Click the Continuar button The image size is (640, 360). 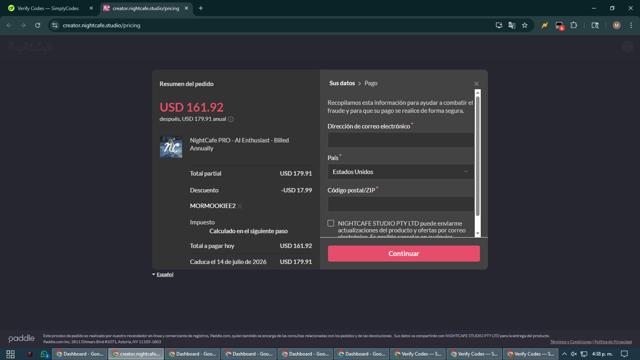404,253
